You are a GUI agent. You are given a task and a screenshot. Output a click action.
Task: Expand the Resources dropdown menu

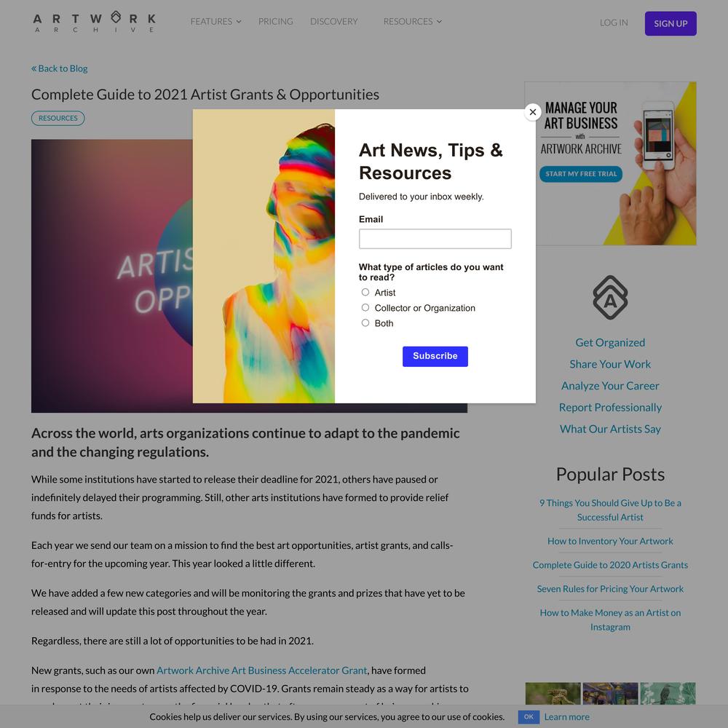tap(412, 22)
